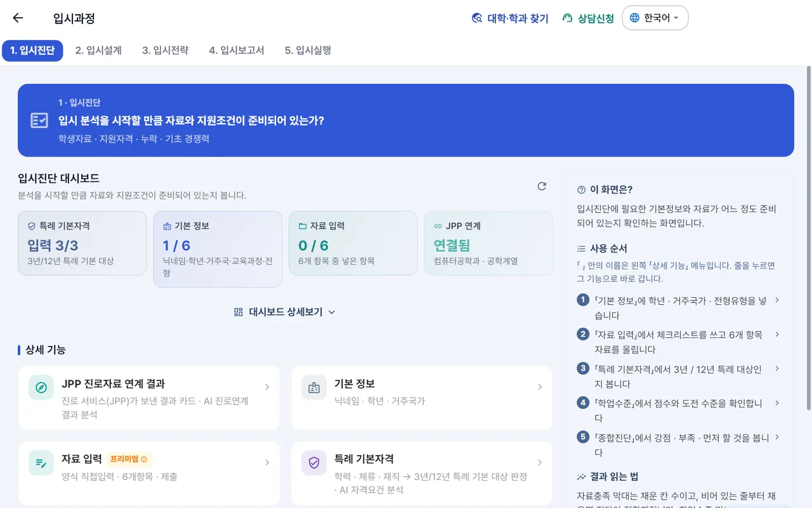Open chevron on 기본 정보 feature card
This screenshot has width=812, height=508.
(x=540, y=387)
